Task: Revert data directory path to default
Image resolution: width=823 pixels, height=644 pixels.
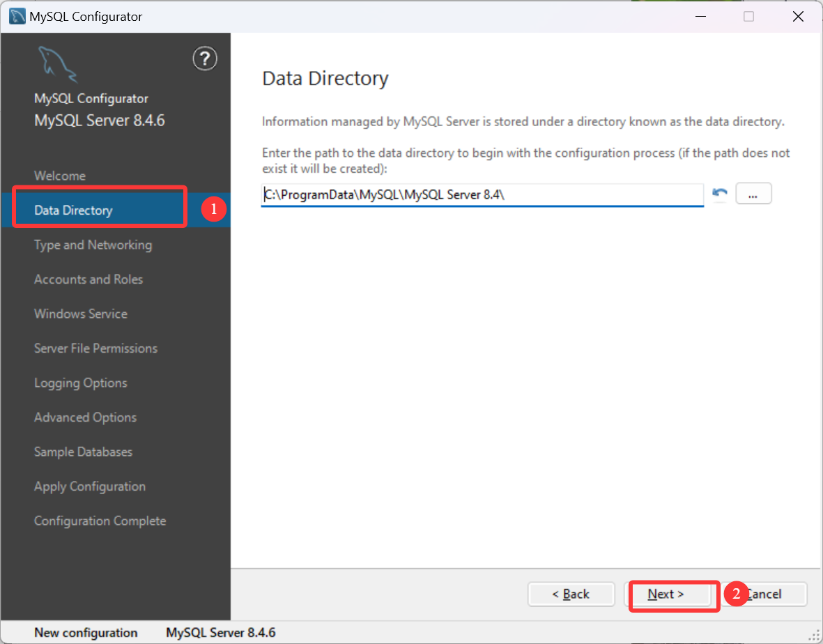Action: tap(720, 194)
